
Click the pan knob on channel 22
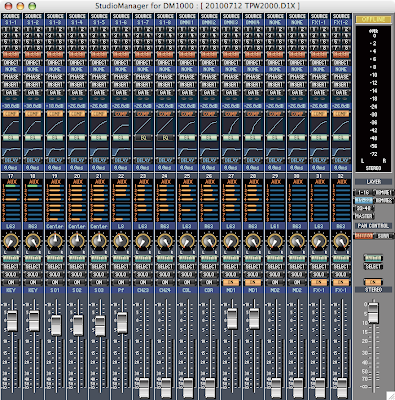coord(121,241)
